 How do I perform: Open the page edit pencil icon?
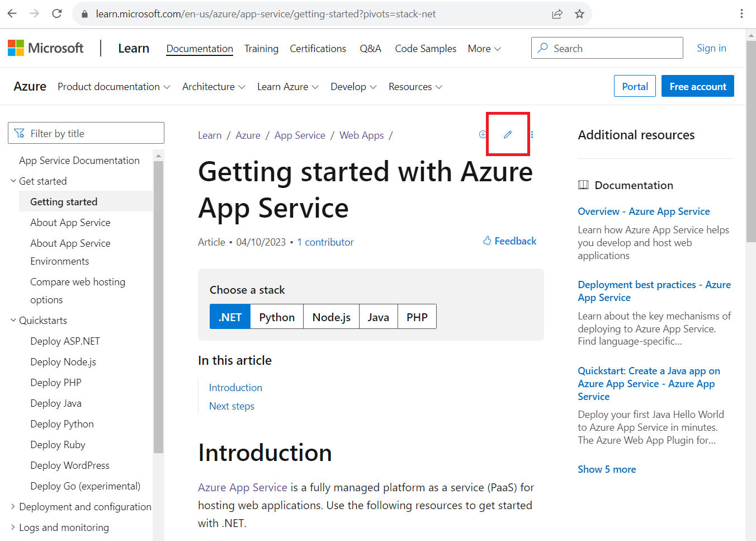[507, 134]
